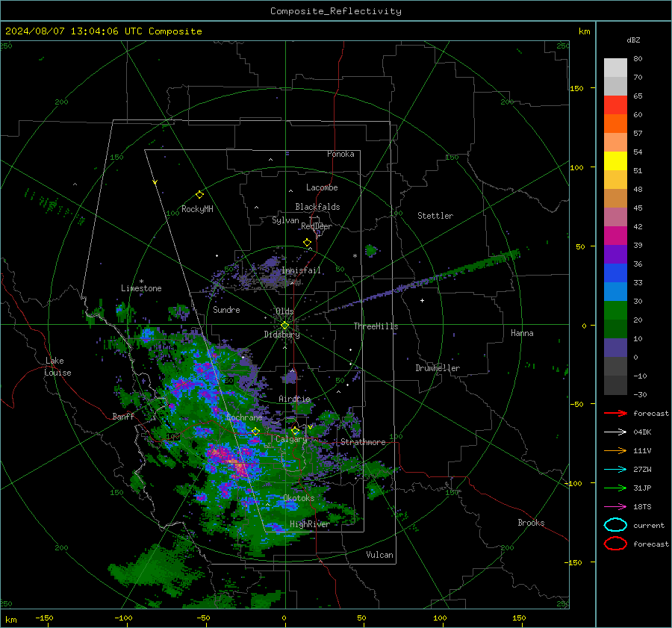Click the green 31JP arrow symbol
672x628 pixels.
(x=615, y=488)
